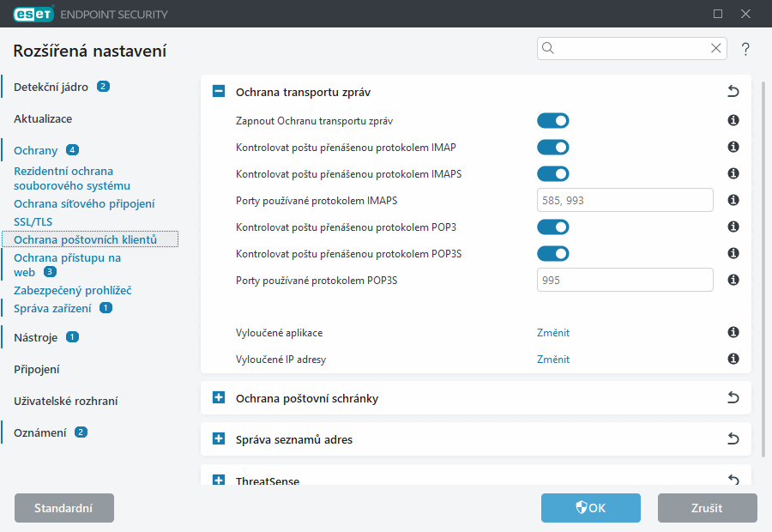Screen dimensions: 772x532
Task: Reset Ochrana transportu zpráv section with revert arrow
Action: 733,92
